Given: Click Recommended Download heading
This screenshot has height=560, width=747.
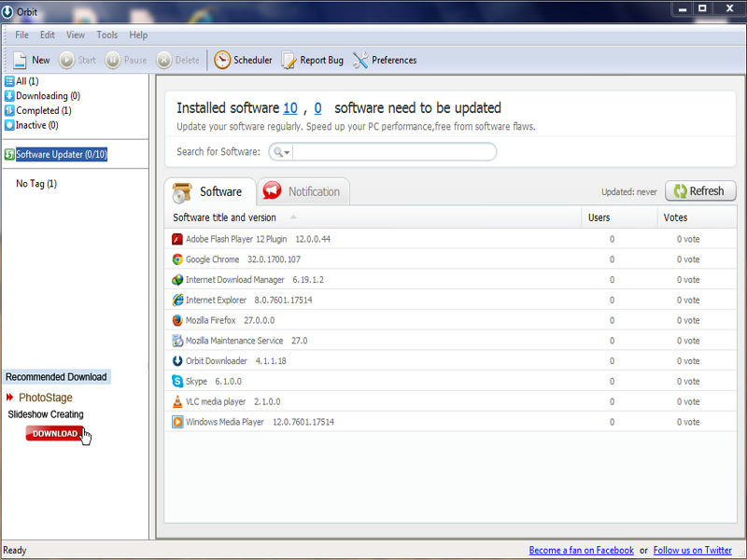Looking at the screenshot, I should coord(56,377).
